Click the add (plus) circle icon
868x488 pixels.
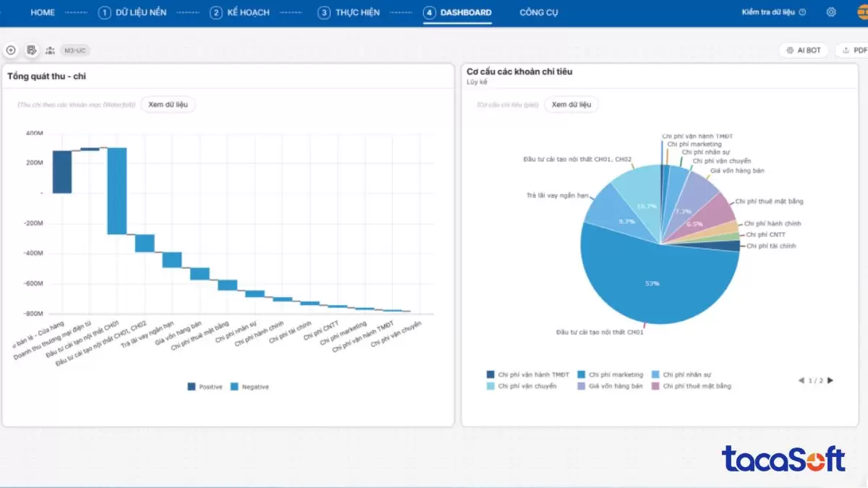point(11,51)
